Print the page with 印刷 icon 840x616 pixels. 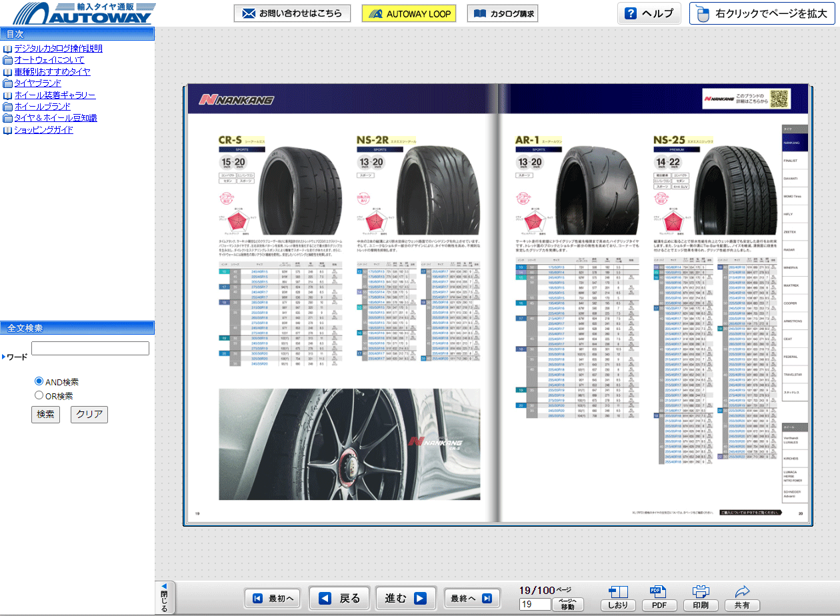(x=701, y=599)
